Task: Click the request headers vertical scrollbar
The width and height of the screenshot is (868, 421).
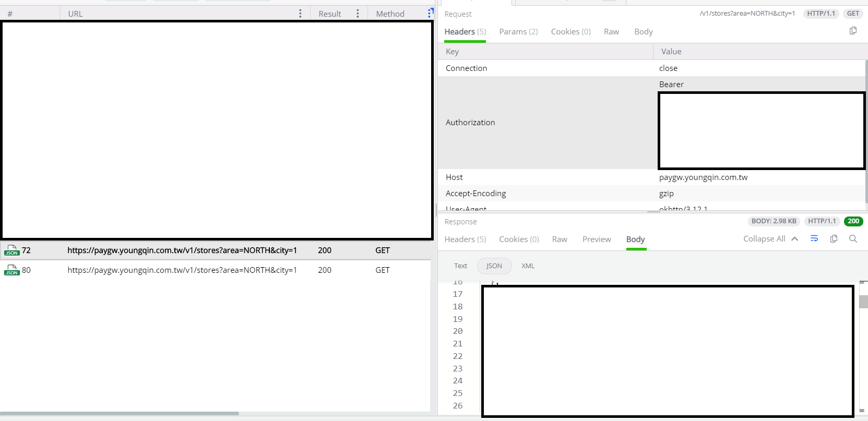Action: pyautogui.click(x=866, y=130)
